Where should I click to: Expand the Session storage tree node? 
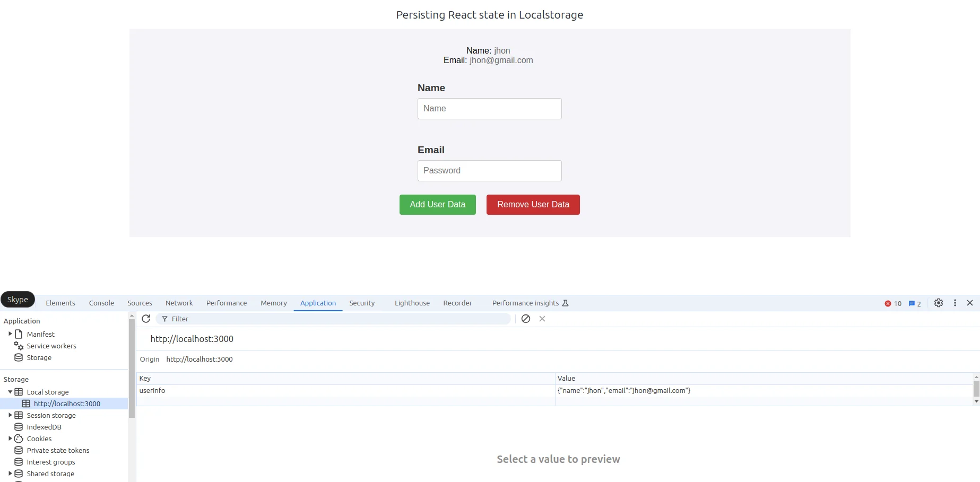tap(10, 415)
